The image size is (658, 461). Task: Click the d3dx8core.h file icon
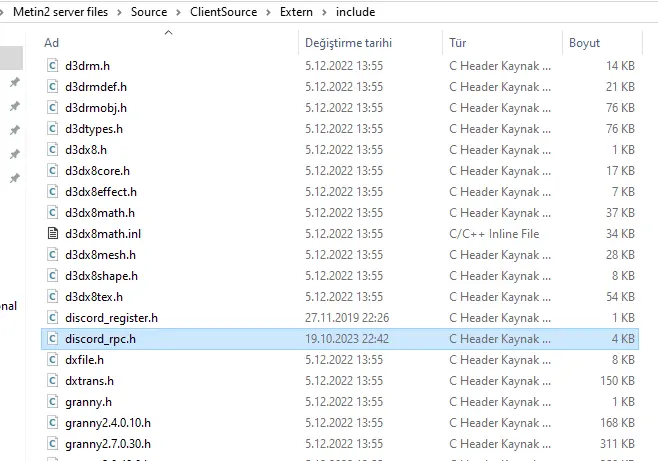(54, 170)
